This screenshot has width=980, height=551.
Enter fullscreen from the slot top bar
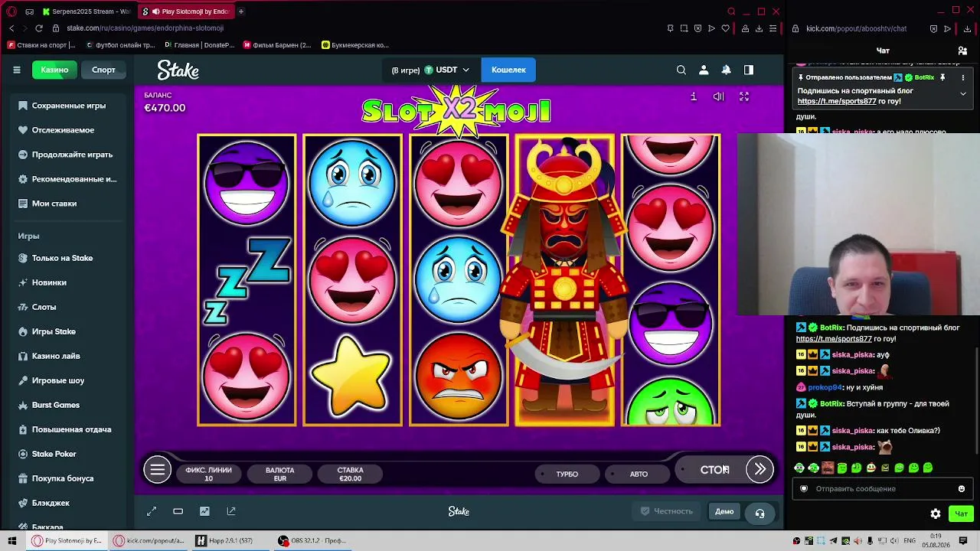(743, 96)
